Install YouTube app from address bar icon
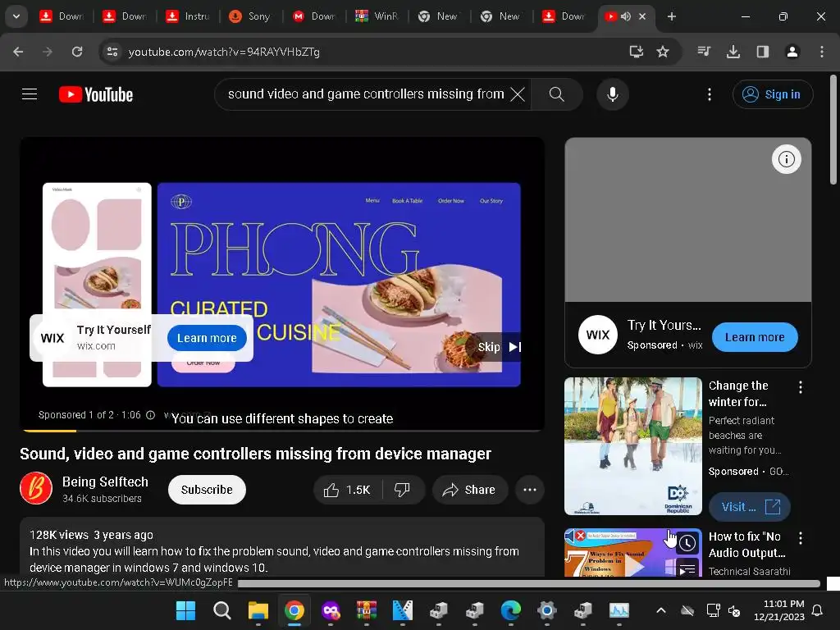The image size is (840, 630). (x=636, y=52)
